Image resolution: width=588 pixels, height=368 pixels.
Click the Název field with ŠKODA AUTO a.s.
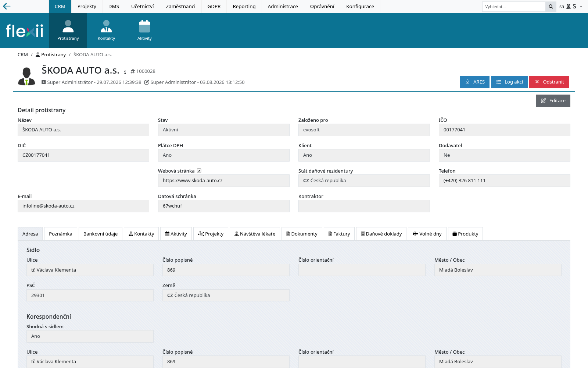[83, 130]
